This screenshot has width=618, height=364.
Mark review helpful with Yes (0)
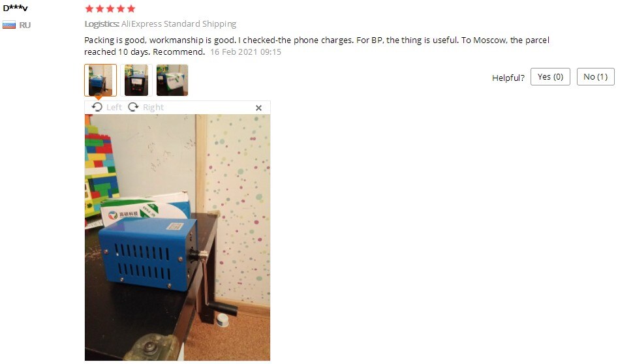click(550, 77)
